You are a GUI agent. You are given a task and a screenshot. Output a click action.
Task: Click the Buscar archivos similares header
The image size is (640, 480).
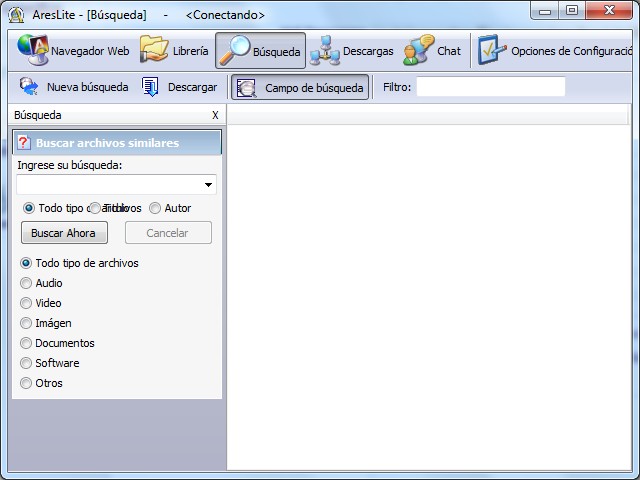point(117,142)
